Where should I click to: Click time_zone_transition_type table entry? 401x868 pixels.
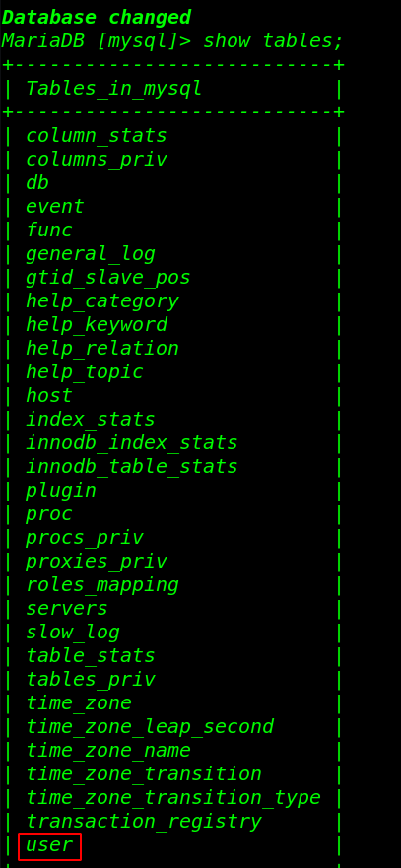[x=173, y=798]
